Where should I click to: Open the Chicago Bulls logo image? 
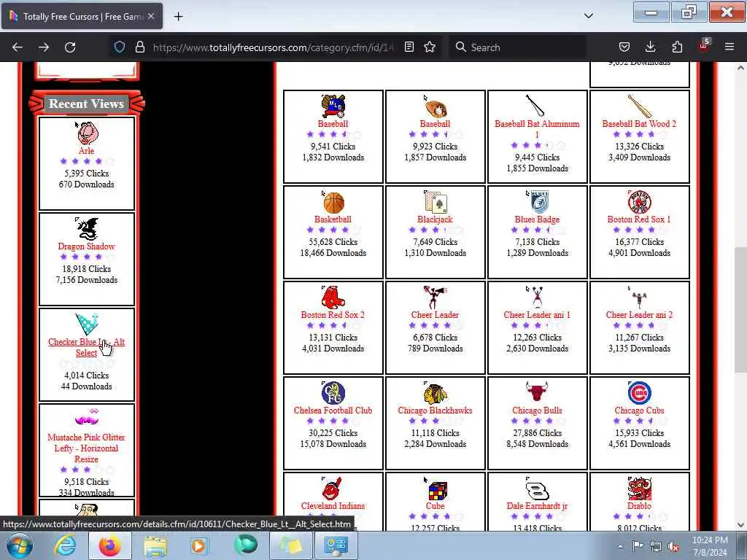[x=538, y=393]
